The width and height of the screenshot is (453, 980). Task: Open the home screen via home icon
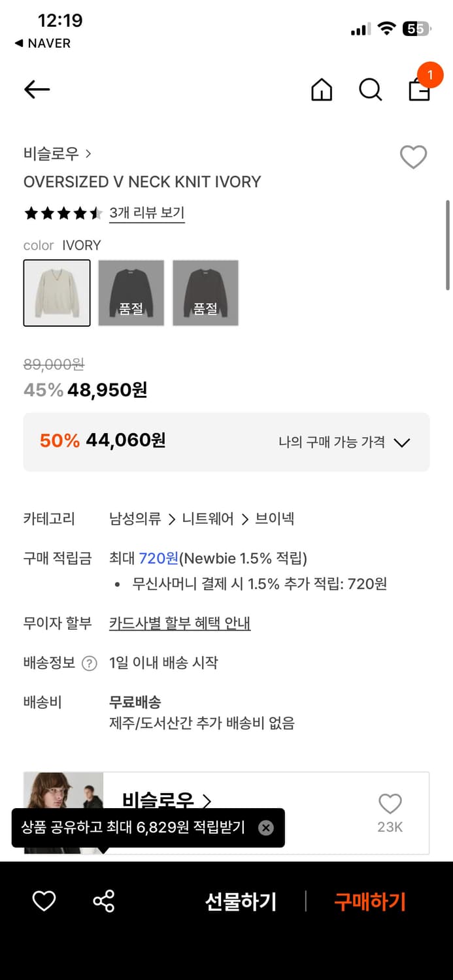pyautogui.click(x=321, y=90)
